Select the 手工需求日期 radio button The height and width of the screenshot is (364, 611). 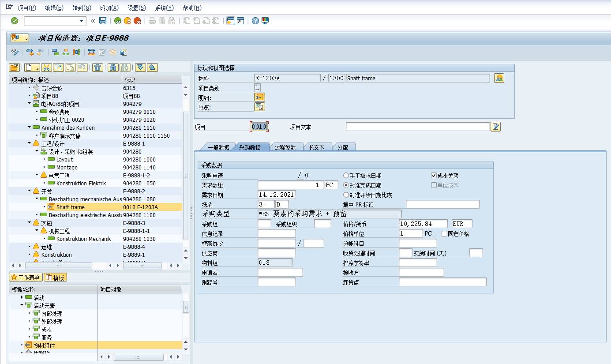[346, 175]
